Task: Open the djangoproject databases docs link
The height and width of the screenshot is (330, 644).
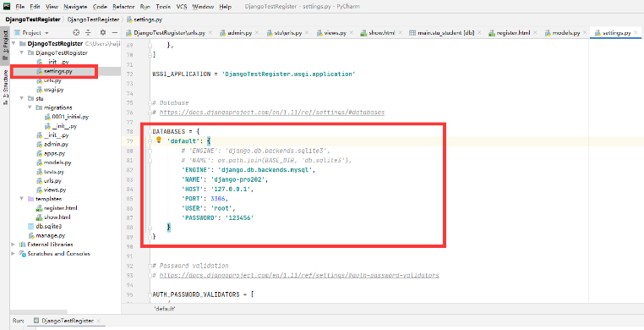Action: tap(272, 113)
